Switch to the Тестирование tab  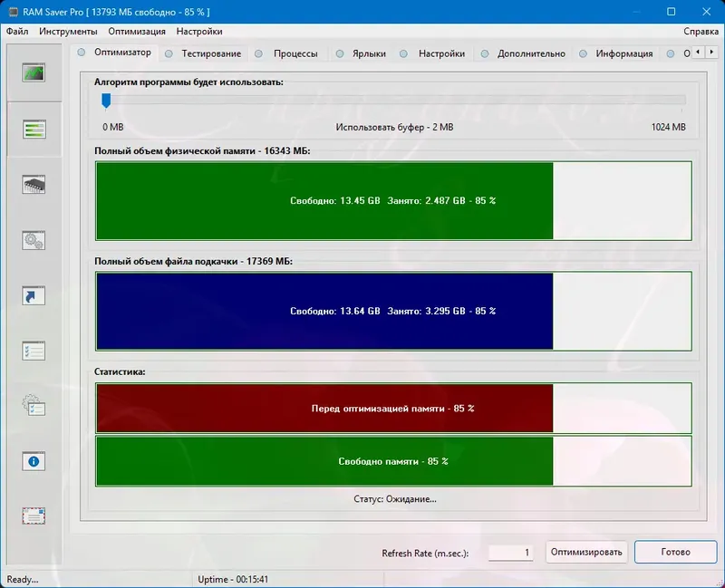[203, 53]
